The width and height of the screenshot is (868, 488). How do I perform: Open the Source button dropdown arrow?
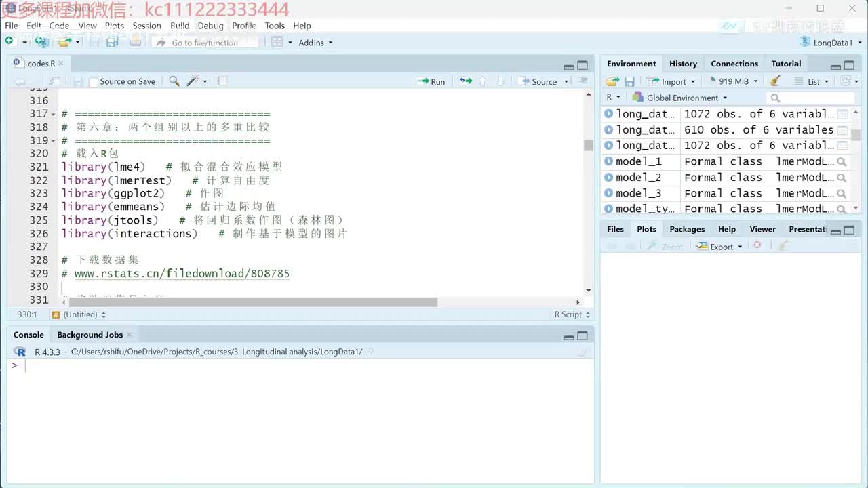[566, 82]
